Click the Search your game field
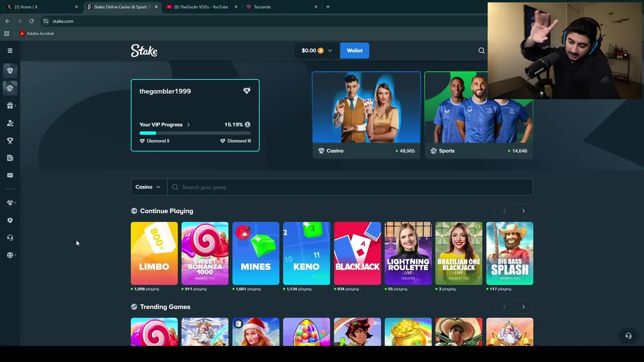This screenshot has height=362, width=644. coord(350,187)
